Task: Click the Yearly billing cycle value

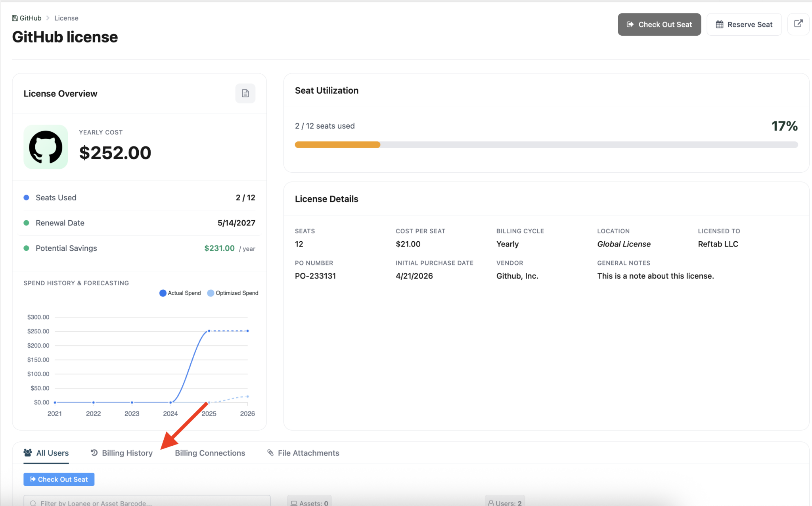Action: pos(507,244)
